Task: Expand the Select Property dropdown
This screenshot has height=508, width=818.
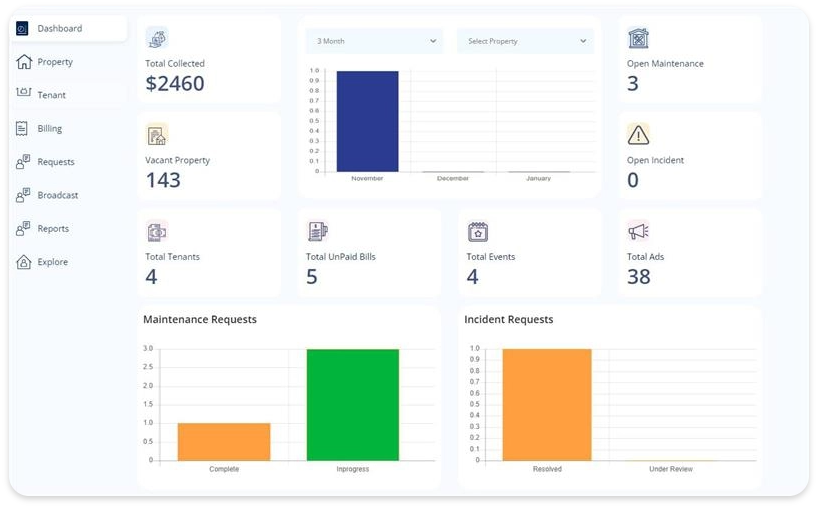Action: [x=526, y=41]
